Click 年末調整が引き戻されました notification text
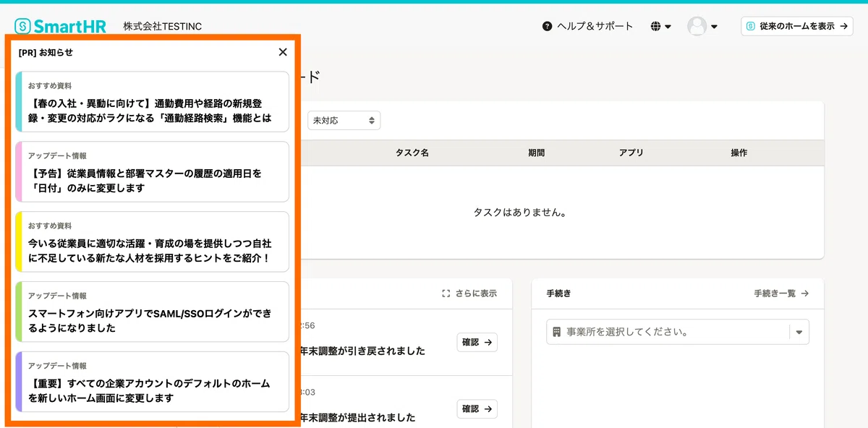Viewport: 868px width, 428px height. point(362,351)
